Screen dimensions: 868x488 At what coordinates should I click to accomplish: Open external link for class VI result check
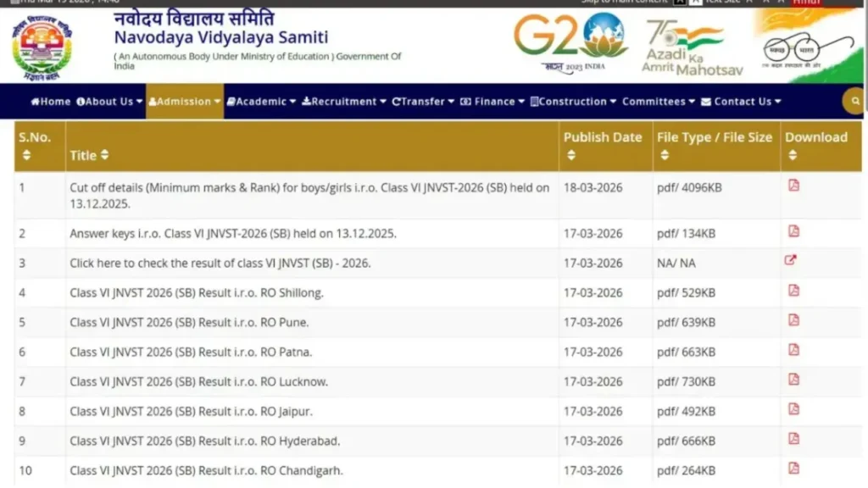coord(791,261)
